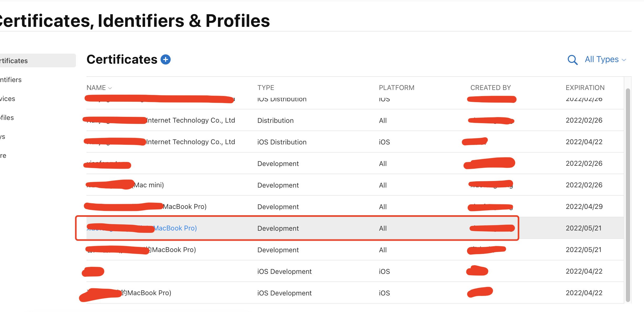Click the blue plus add certificate icon
The image size is (644, 312).
point(166,59)
